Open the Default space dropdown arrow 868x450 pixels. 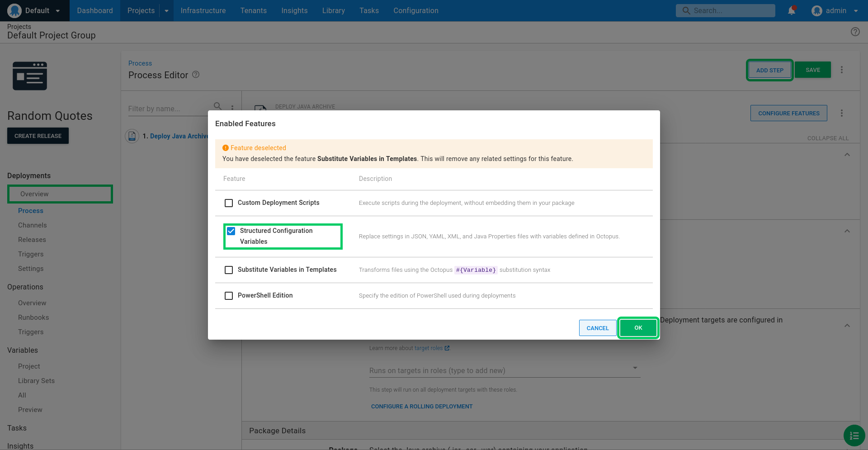click(58, 11)
